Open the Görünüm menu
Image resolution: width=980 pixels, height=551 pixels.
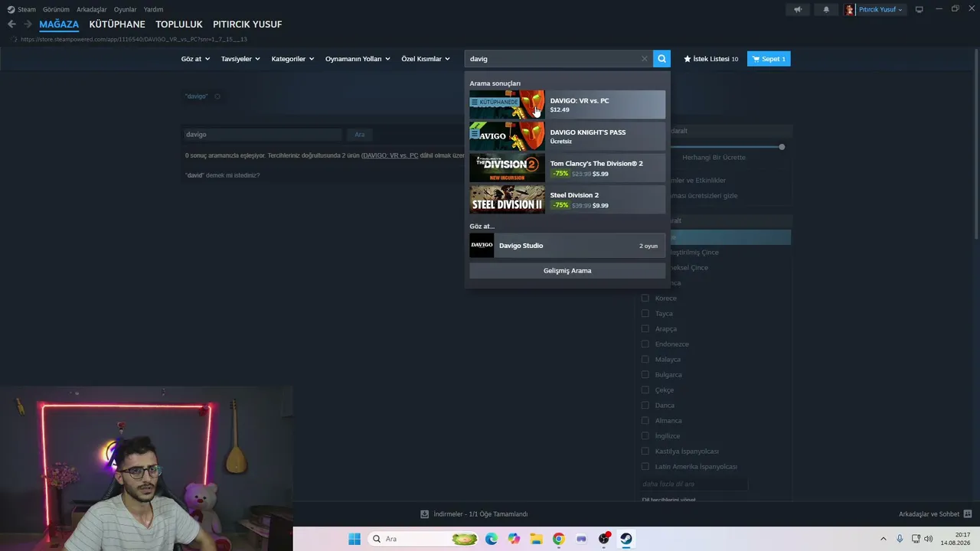coord(56,9)
